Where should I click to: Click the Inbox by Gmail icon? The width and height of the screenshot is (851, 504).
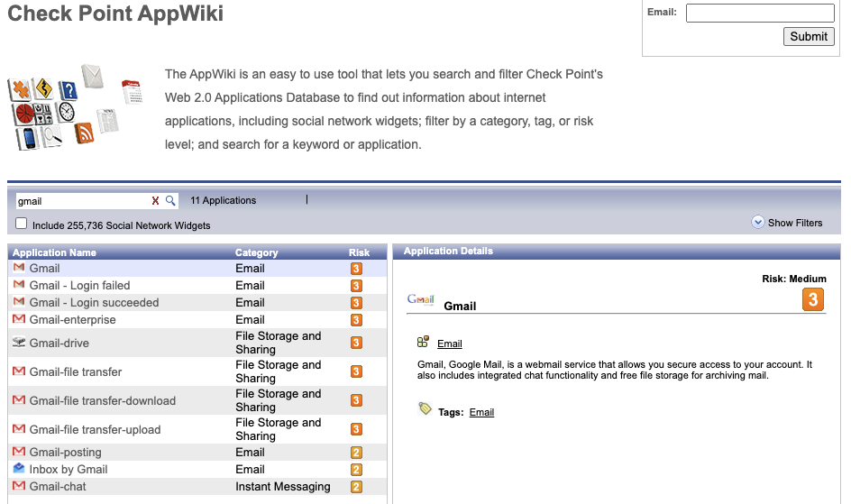pos(19,468)
